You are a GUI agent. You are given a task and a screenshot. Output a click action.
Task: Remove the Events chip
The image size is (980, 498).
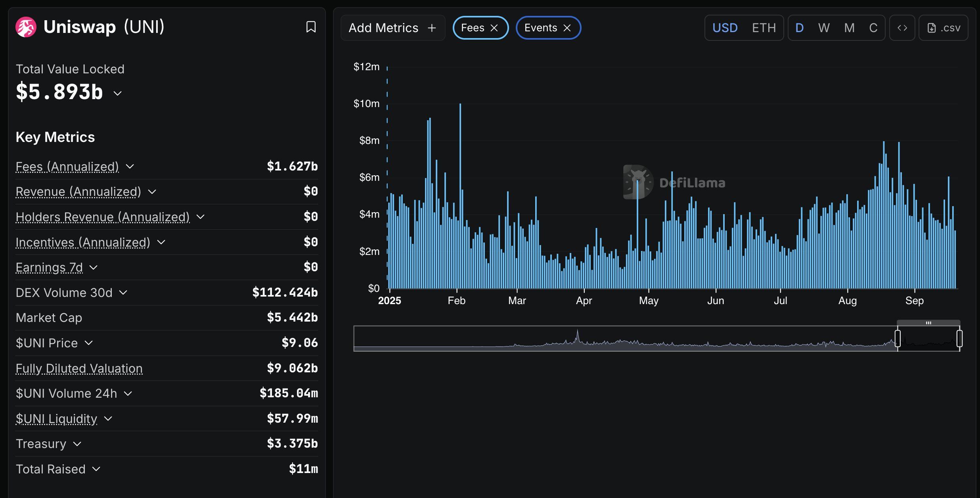tap(567, 28)
